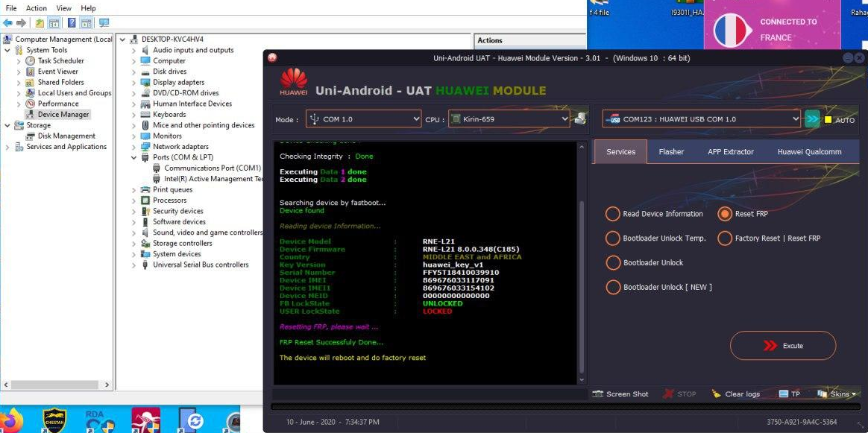Switch to the Flasher tab
868x433 pixels.
671,151
